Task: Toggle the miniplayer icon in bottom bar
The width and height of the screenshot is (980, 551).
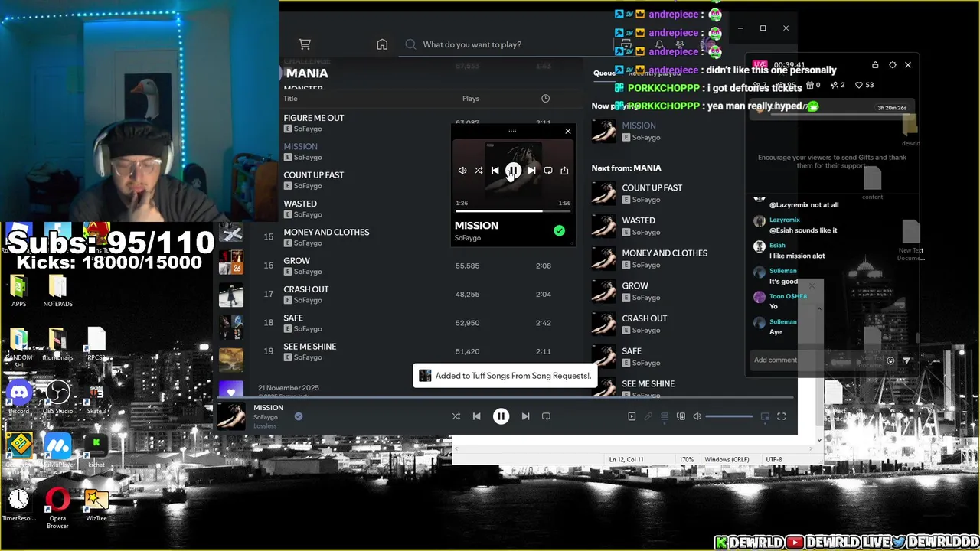Action: [x=765, y=416]
